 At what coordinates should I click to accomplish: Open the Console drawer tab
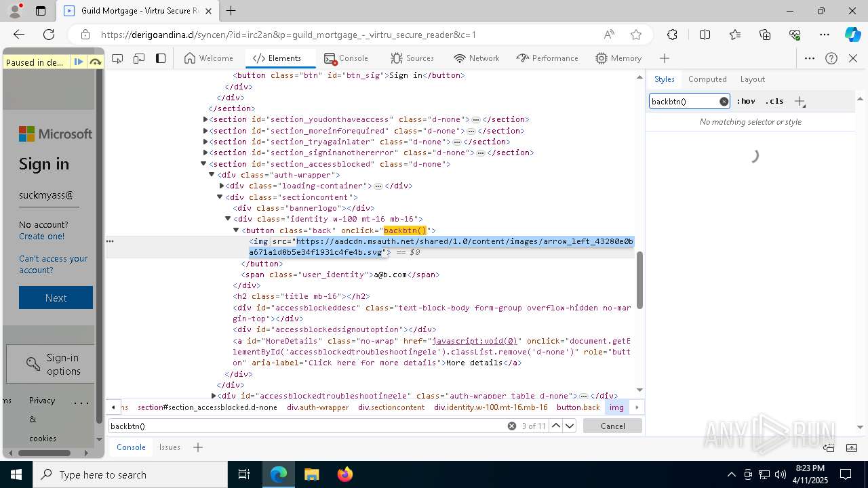tap(132, 447)
